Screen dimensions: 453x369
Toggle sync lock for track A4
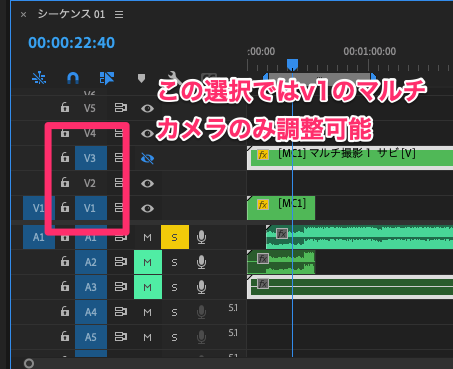pyautogui.click(x=121, y=312)
